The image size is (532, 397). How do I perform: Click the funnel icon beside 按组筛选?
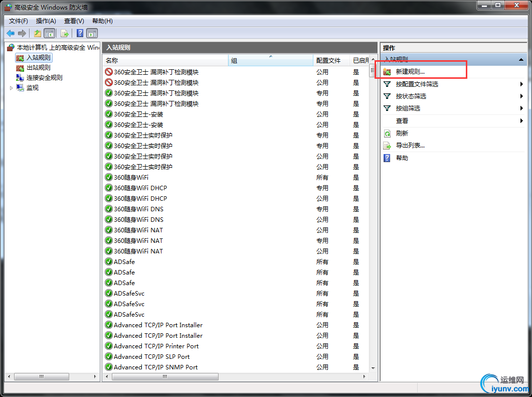(387, 108)
